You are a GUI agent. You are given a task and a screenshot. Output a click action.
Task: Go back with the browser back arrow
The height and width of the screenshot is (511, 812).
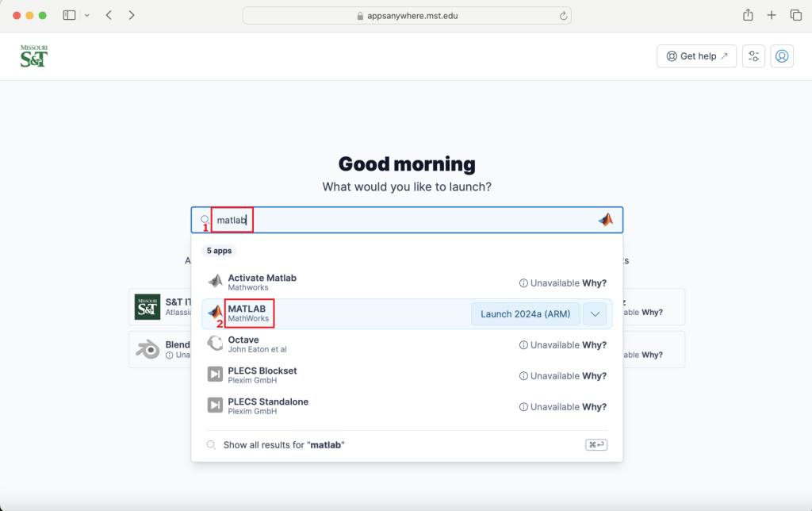point(109,15)
